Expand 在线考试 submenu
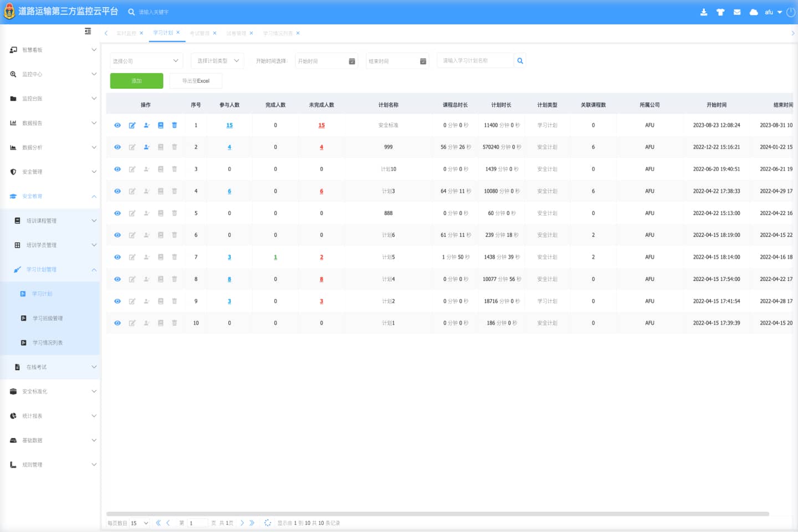 tap(50, 367)
